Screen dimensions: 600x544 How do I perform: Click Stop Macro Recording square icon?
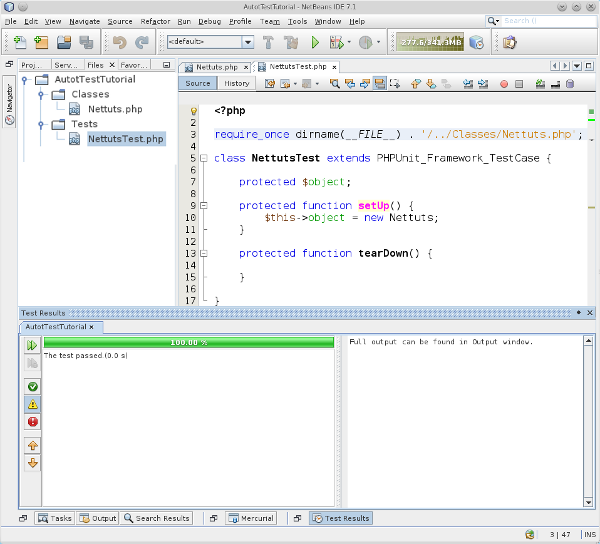pyautogui.click(x=519, y=84)
